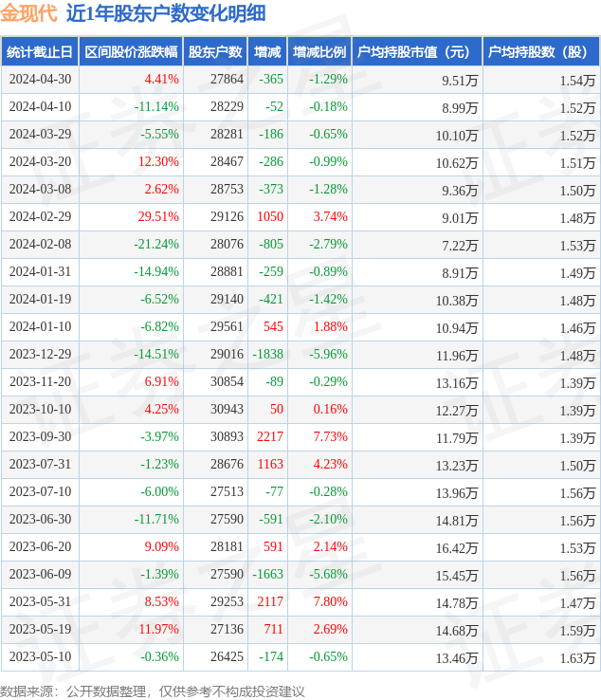Click the 金现代 stock name in title

pos(28,13)
